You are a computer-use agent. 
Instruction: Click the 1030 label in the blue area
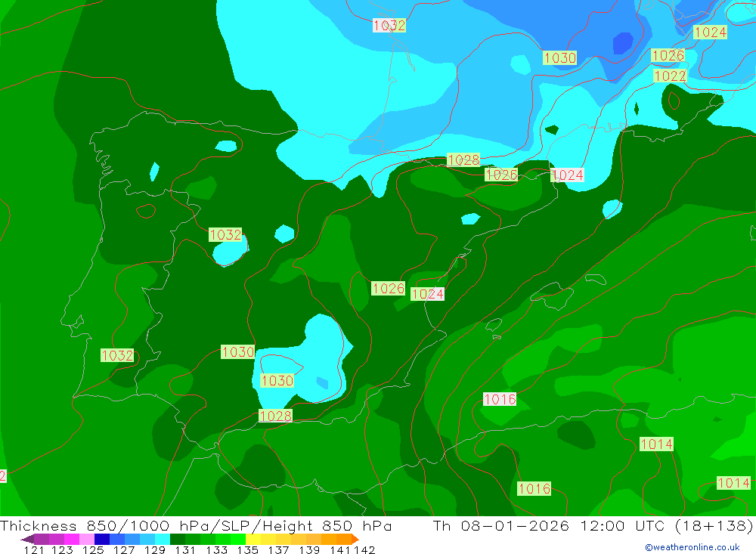pos(559,58)
